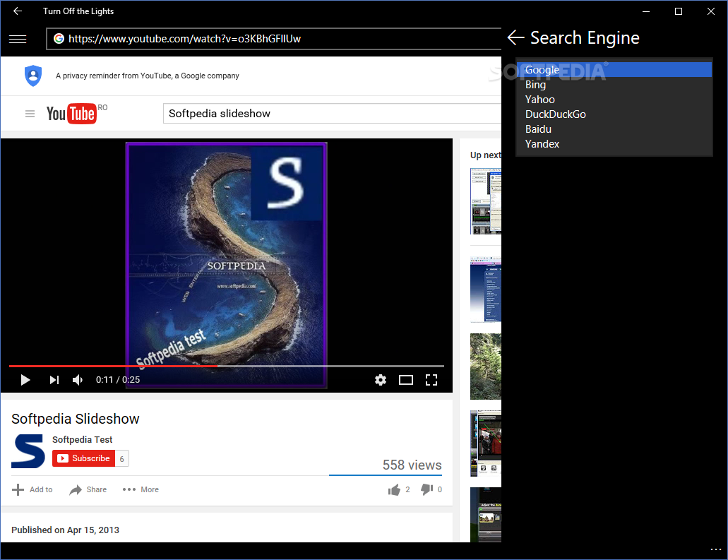Viewport: 728px width, 560px height.
Task: Click the video progress bar
Action: (x=227, y=366)
